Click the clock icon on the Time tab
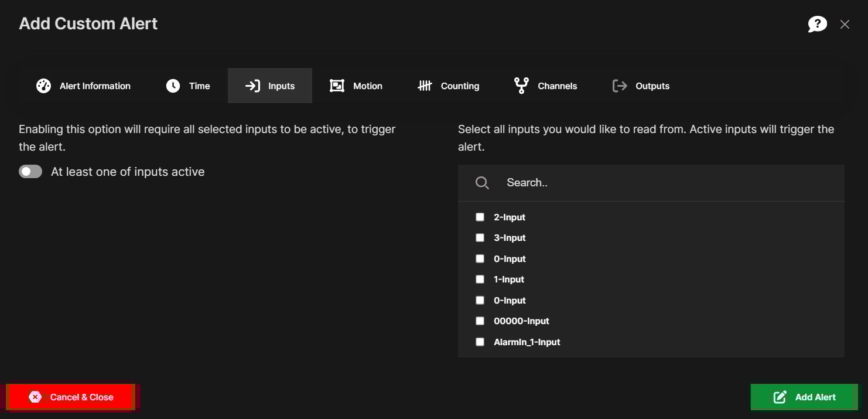This screenshot has width=868, height=419. point(173,86)
